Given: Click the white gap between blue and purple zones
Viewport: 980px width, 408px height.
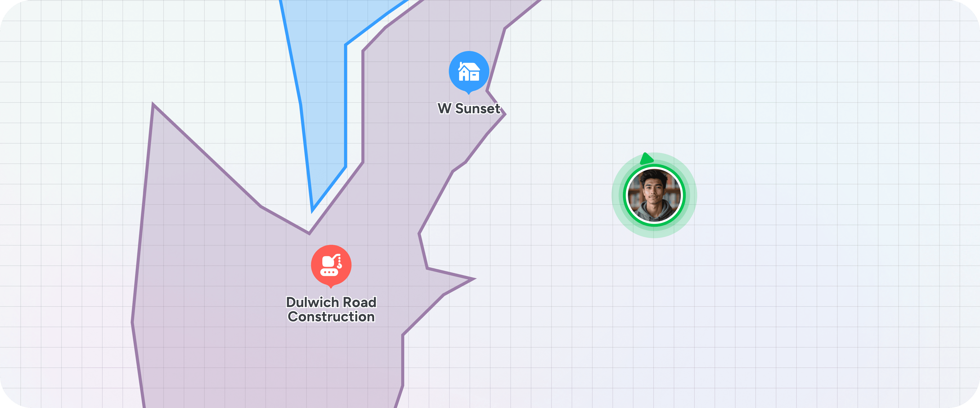Looking at the screenshot, I should [x=354, y=114].
